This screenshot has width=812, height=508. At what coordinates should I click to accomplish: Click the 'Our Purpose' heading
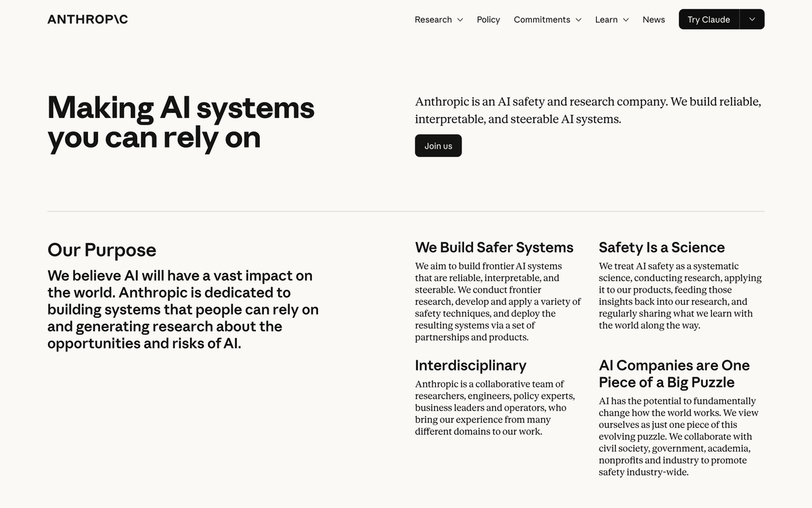101,250
